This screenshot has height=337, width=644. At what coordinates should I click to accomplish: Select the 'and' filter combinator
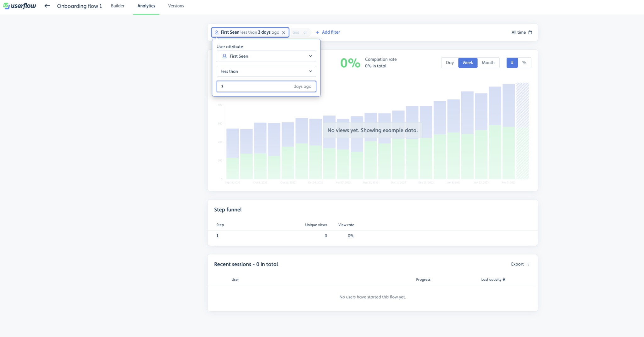click(296, 32)
